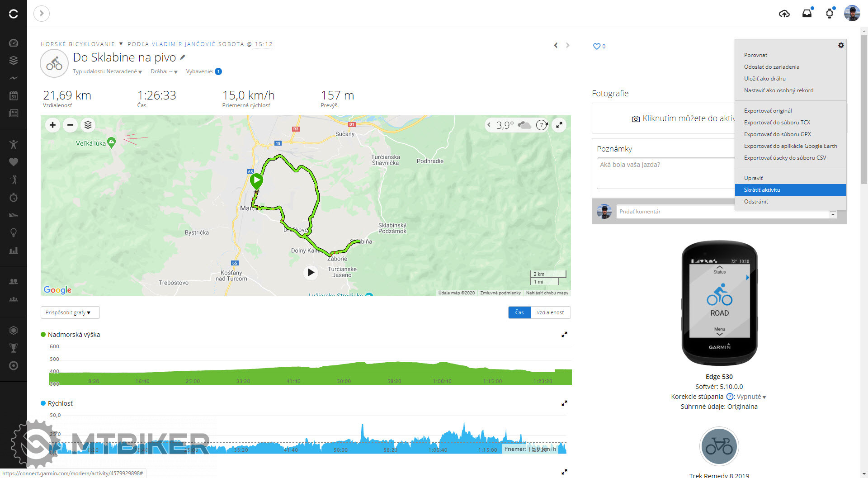
Task: Switch the chart axis to Čas
Action: tap(519, 312)
